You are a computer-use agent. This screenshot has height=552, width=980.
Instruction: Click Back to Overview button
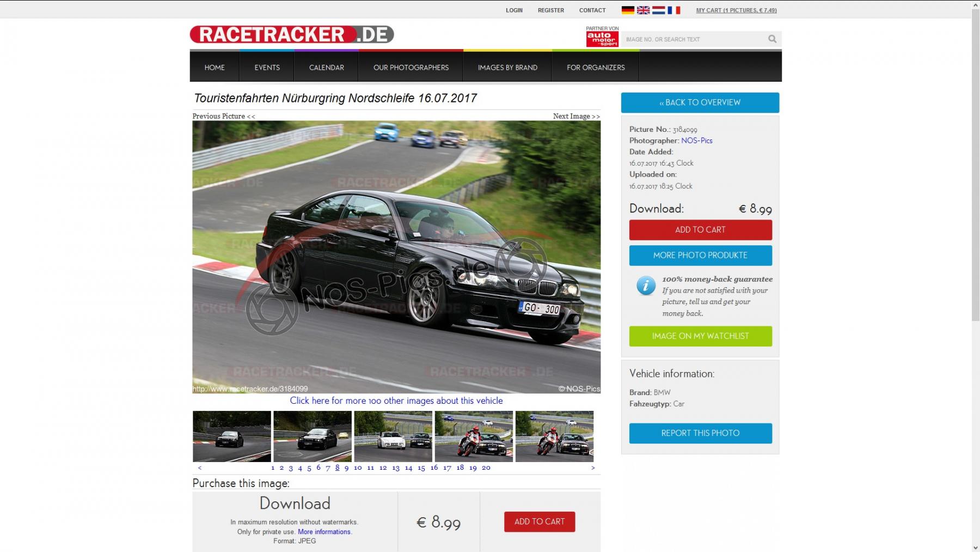click(x=700, y=102)
